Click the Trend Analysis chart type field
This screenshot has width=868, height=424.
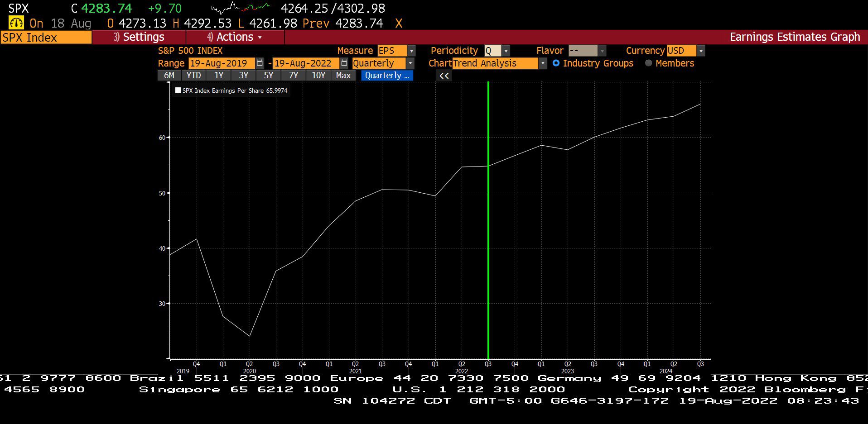(495, 63)
